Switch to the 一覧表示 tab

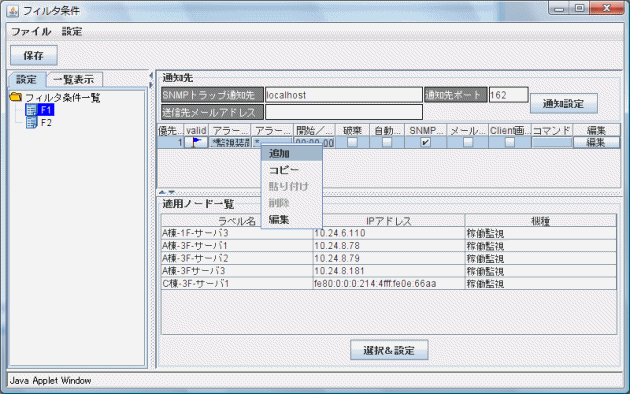tap(74, 80)
